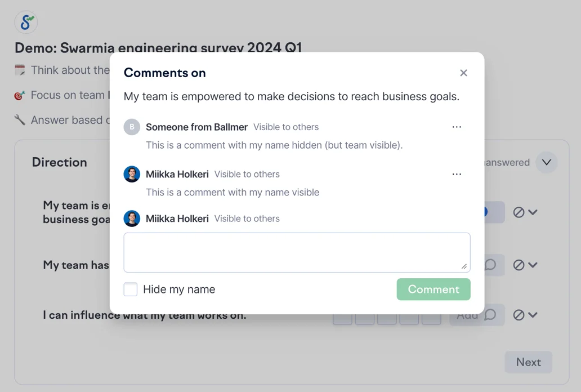Click the 'Hide my name' label text
This screenshot has width=581, height=392.
[x=179, y=289]
